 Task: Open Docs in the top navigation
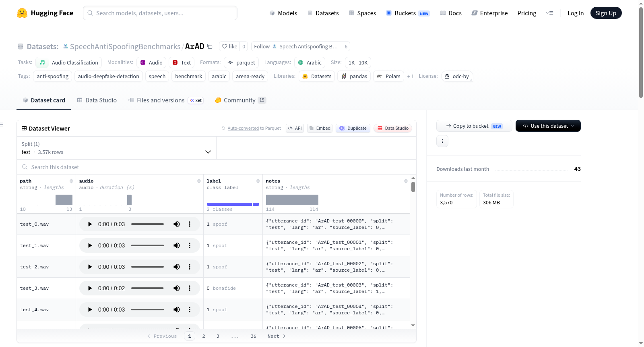tap(450, 13)
